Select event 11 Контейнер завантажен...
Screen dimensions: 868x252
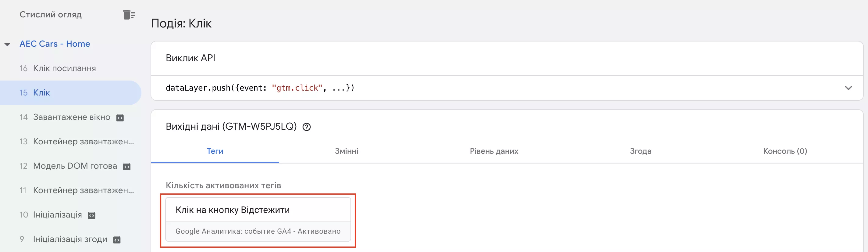coord(71,190)
